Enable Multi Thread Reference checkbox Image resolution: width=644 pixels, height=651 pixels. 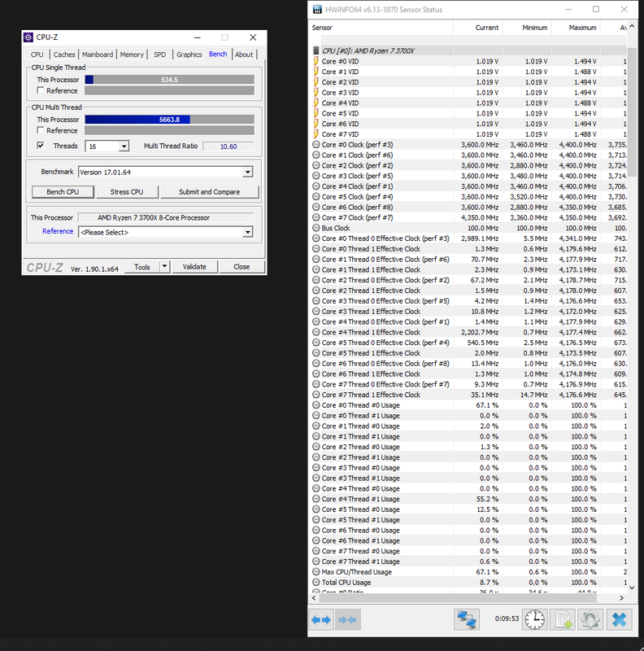coord(41,130)
